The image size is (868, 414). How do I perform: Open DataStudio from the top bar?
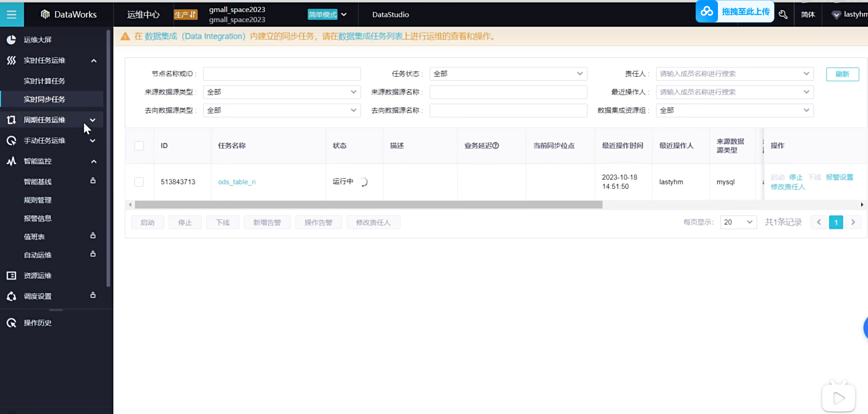click(x=391, y=14)
